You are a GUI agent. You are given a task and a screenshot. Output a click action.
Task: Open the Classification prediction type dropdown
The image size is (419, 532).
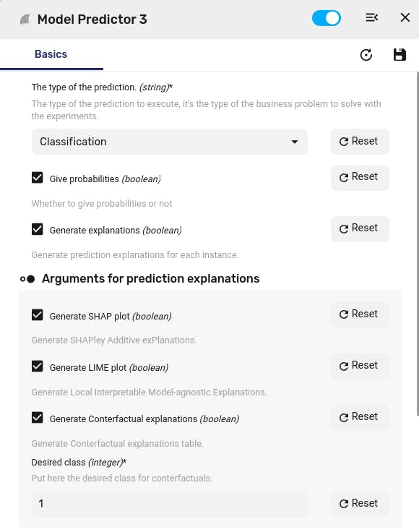click(x=170, y=142)
